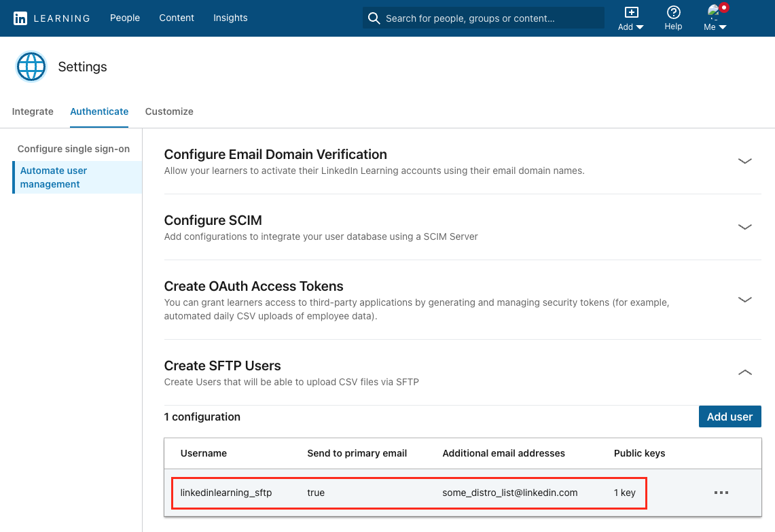Open the People menu
The width and height of the screenshot is (775, 532).
pos(125,18)
